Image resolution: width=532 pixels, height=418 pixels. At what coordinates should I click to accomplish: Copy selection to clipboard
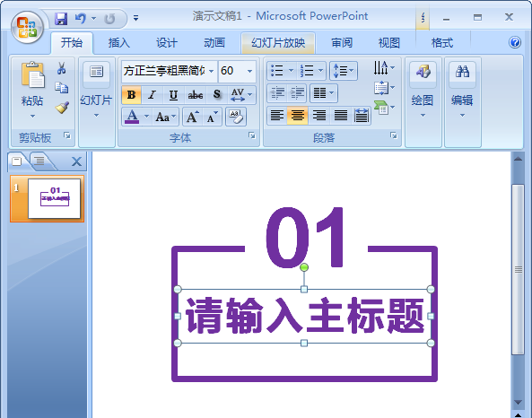point(61,88)
